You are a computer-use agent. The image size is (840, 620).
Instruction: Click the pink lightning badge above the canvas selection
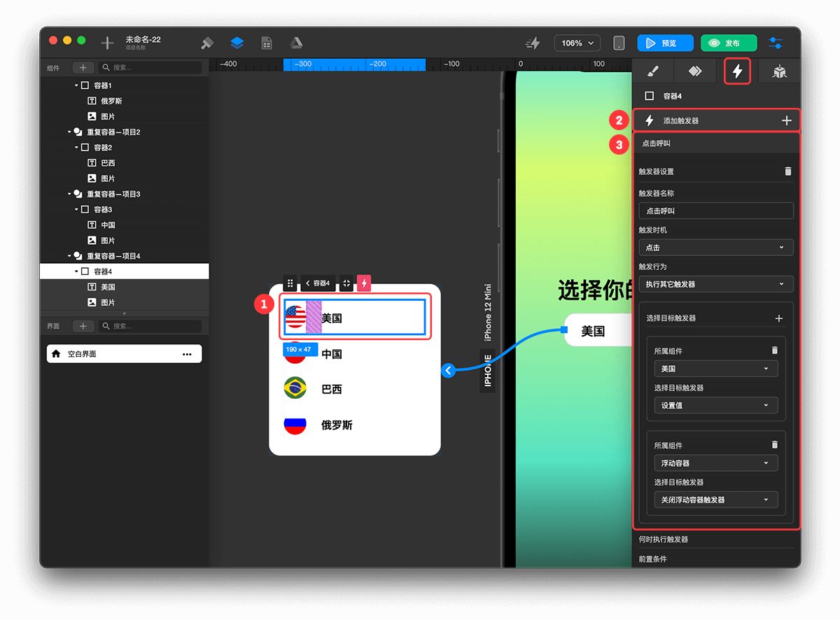[364, 283]
